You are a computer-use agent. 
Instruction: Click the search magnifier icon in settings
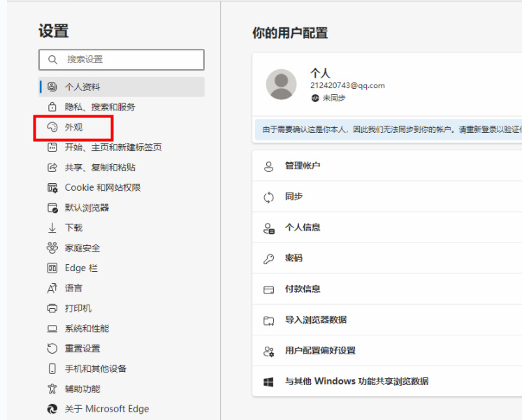(x=52, y=59)
